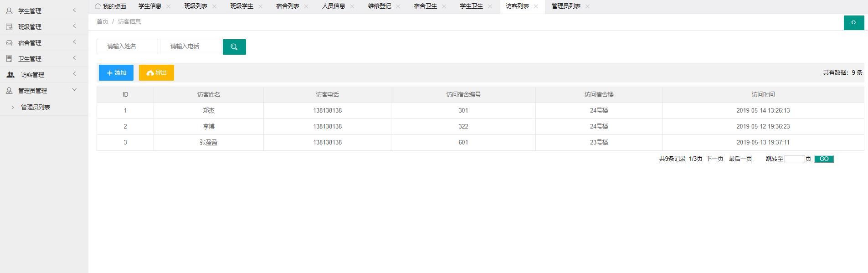Expand the 宿舍管理 menu chevron
The image size is (868, 273).
click(74, 42)
